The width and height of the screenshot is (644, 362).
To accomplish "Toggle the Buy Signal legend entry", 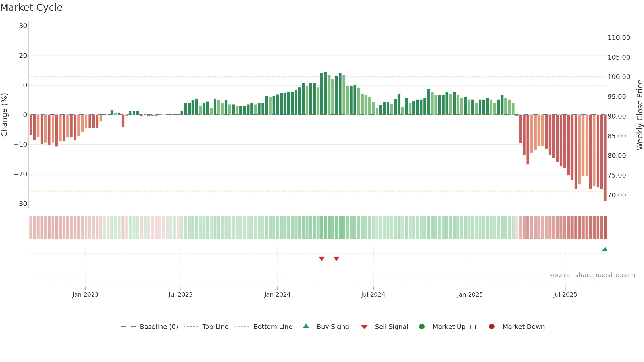I will (327, 327).
